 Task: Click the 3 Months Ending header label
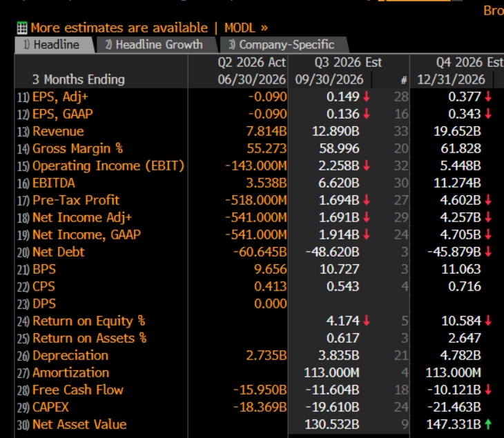point(79,79)
